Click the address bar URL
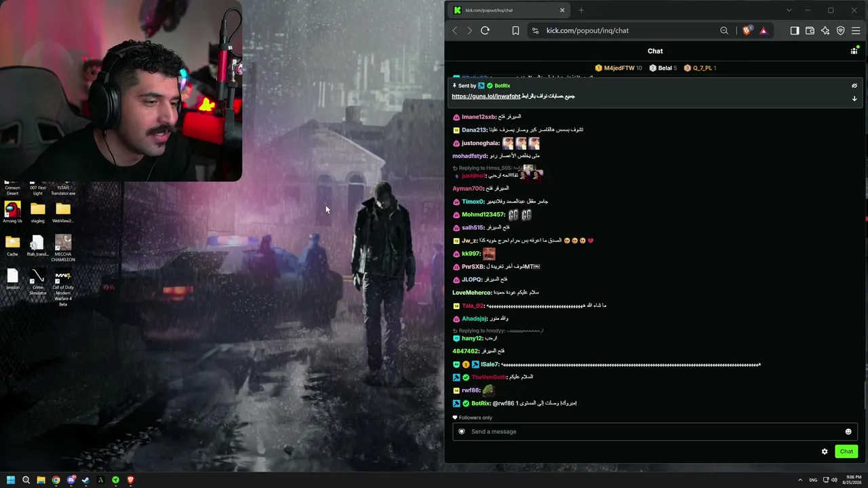The height and width of the screenshot is (488, 868). click(x=587, y=30)
